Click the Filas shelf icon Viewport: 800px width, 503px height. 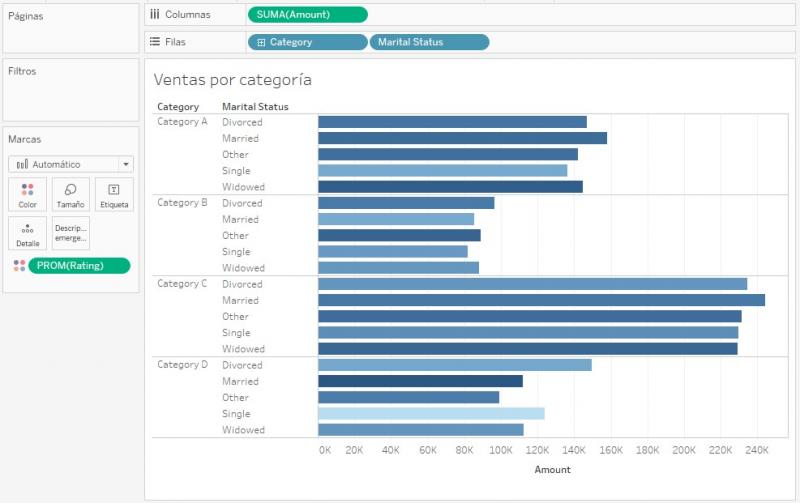pyautogui.click(x=155, y=42)
